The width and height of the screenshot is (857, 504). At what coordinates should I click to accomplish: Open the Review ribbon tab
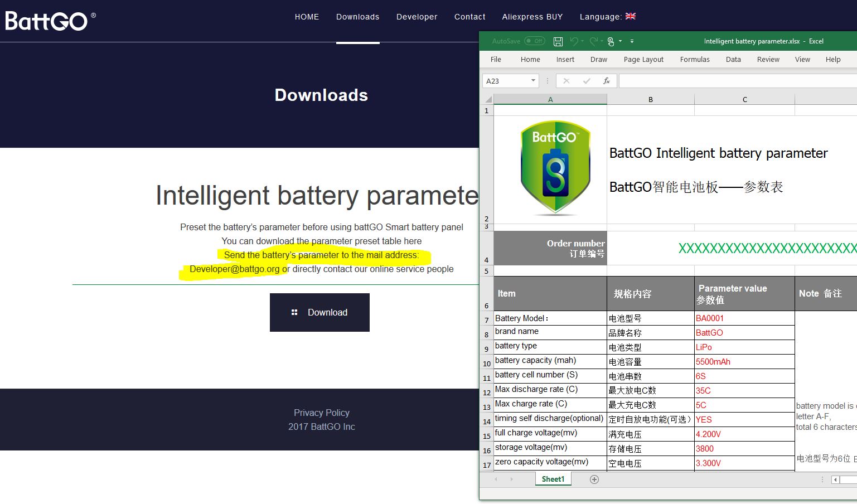[x=768, y=60]
